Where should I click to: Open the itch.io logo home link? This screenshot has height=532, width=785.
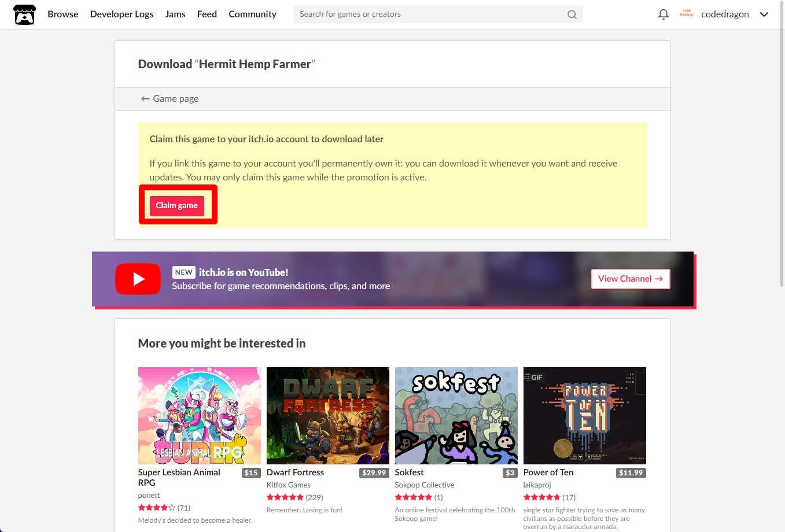(x=24, y=14)
